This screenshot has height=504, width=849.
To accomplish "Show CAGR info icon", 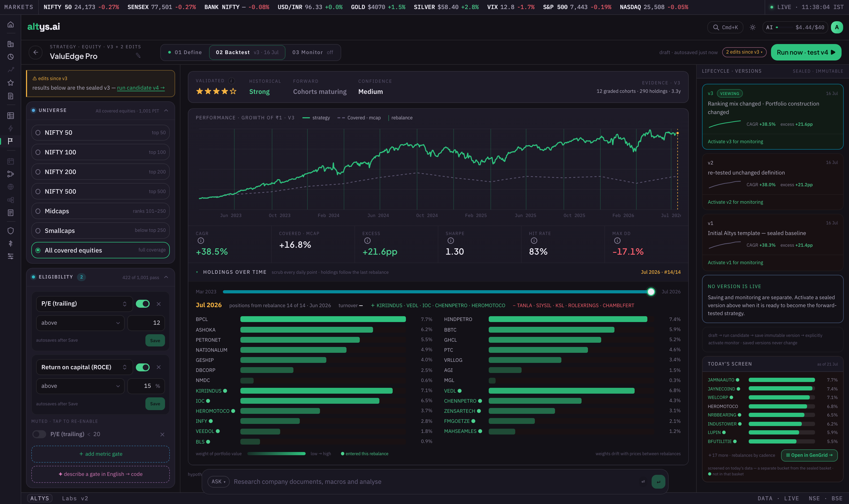I will coord(201,241).
